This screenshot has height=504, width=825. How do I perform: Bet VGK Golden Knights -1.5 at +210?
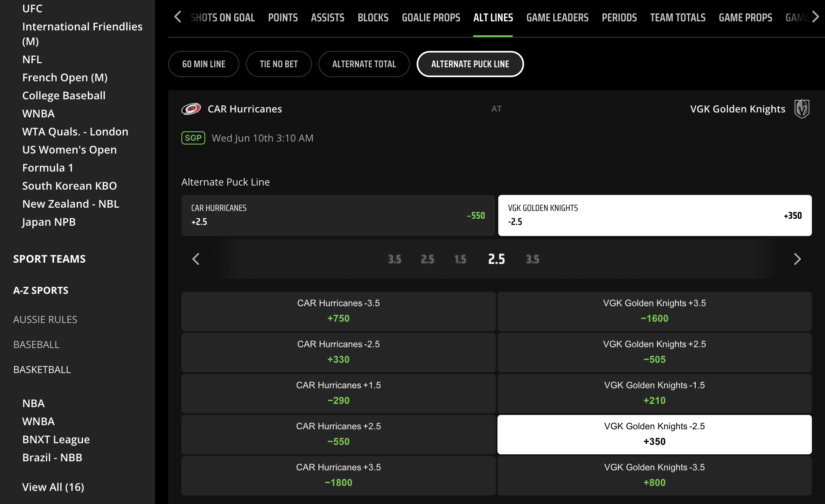[x=655, y=394]
